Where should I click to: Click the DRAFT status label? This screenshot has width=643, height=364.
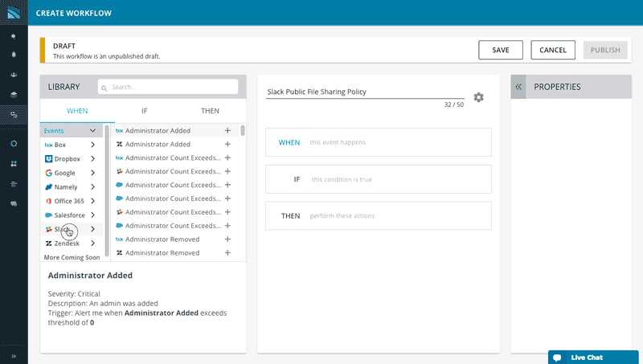(x=64, y=46)
